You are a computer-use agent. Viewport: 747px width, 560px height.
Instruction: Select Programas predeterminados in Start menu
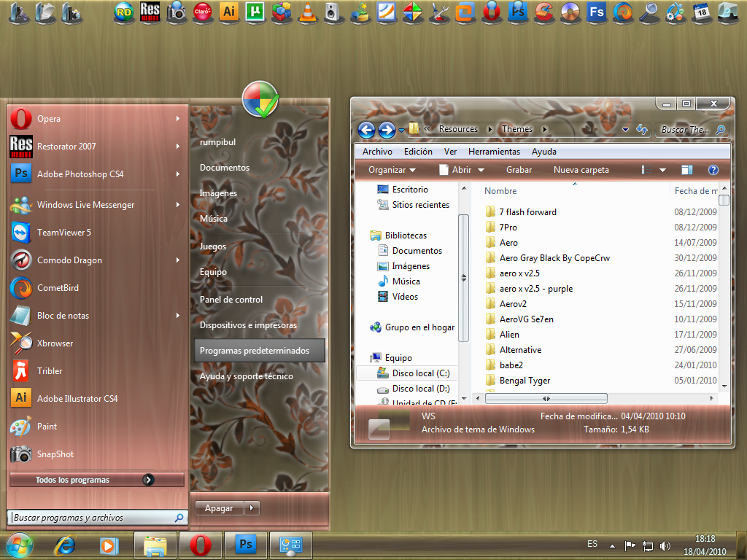tap(260, 351)
